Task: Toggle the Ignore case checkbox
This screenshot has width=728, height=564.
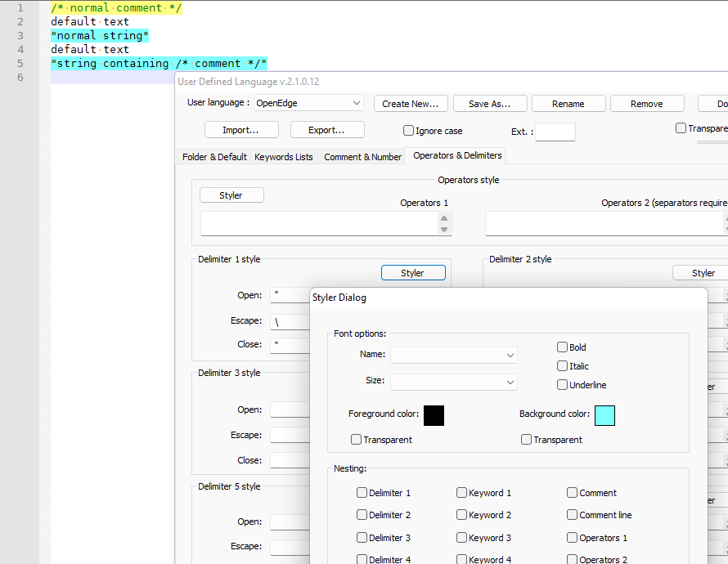Action: (x=408, y=131)
